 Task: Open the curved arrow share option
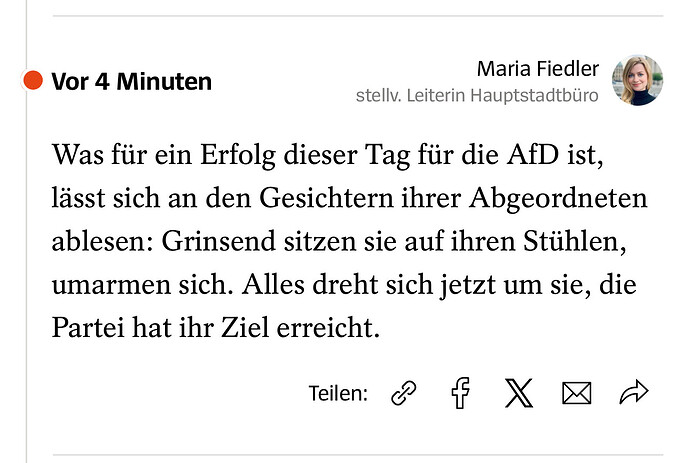(x=634, y=392)
